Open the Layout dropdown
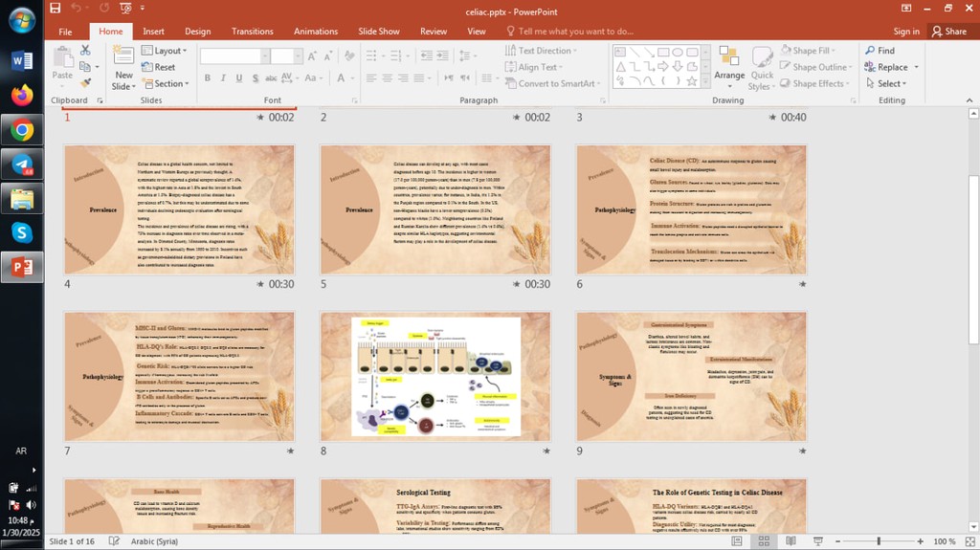The image size is (980, 550). [x=164, y=51]
